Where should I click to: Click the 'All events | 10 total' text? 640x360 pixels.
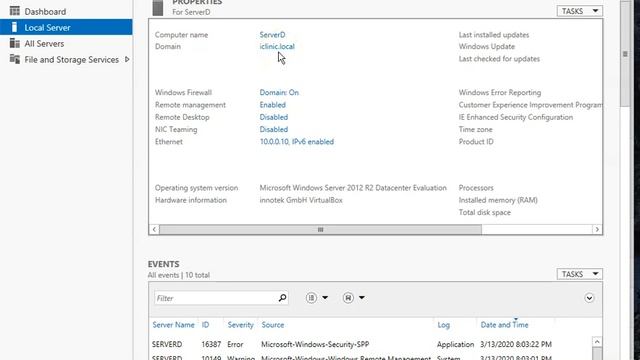coord(179,275)
